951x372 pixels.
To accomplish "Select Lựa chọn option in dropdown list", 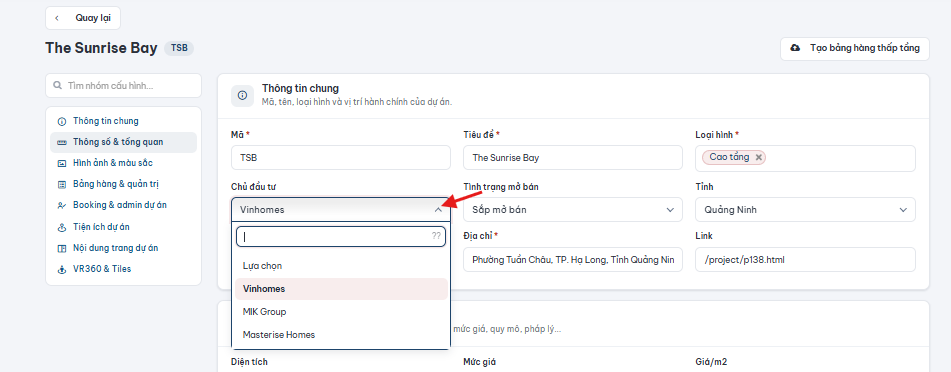I will tap(341, 266).
